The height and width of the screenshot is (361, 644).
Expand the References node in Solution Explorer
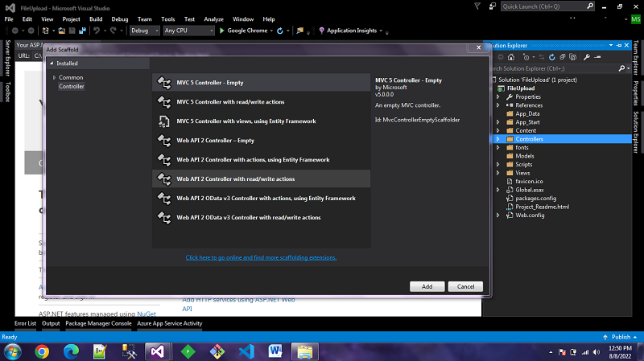[497, 105]
